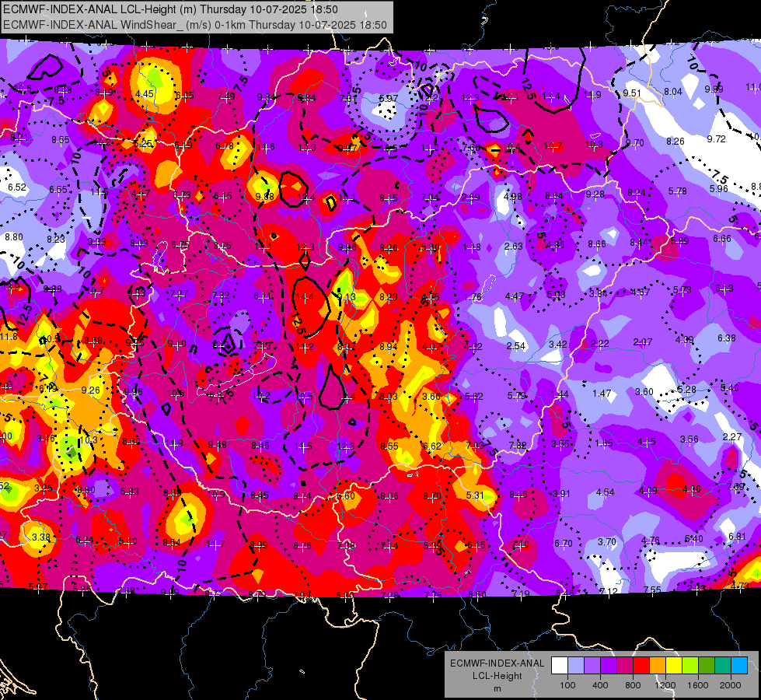Click the '2.07' value on the map

643,342
